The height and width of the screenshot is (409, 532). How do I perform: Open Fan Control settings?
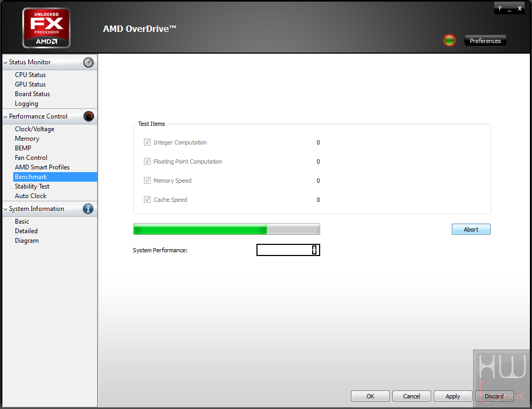31,157
